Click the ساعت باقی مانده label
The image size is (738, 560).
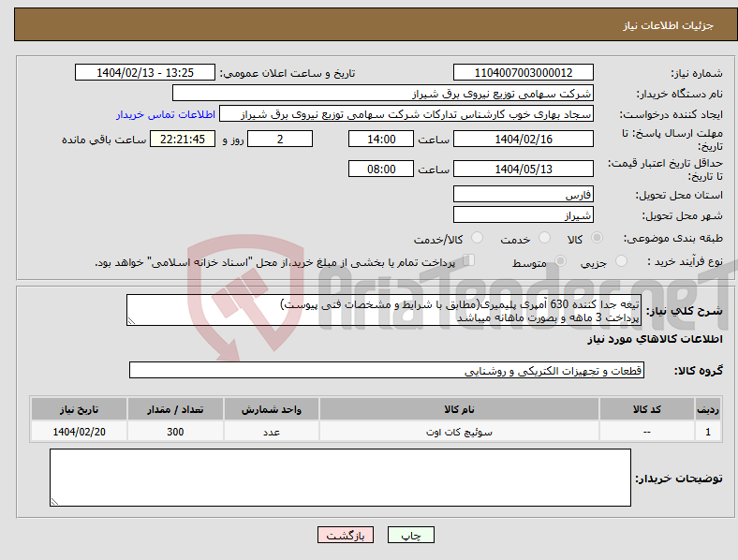(x=104, y=140)
